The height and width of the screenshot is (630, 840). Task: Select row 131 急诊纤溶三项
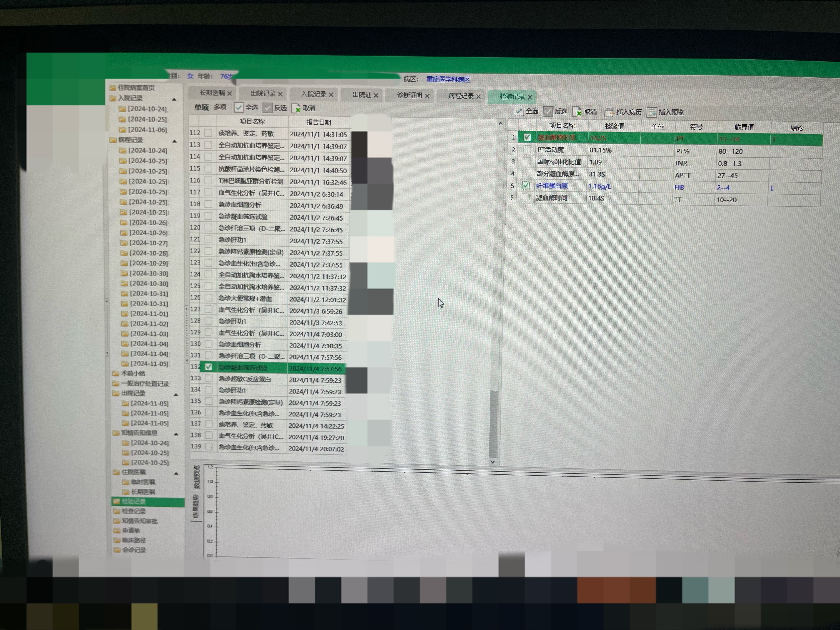click(268, 356)
